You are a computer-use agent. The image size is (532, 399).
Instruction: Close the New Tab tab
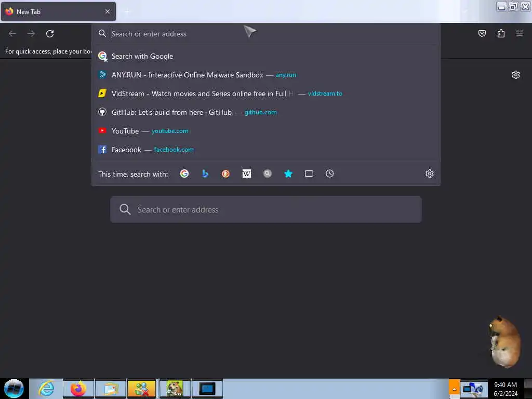(x=108, y=11)
